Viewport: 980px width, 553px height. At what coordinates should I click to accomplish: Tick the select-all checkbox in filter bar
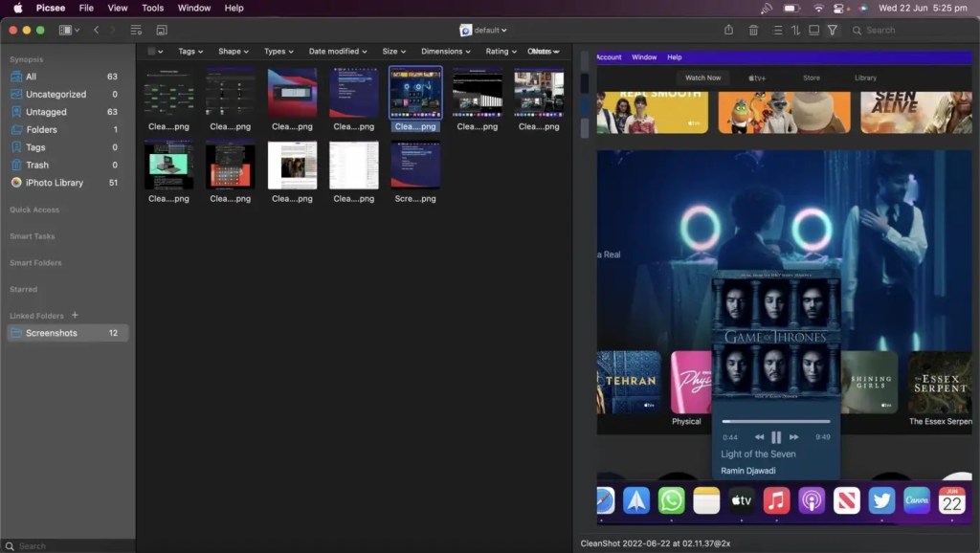pos(151,52)
